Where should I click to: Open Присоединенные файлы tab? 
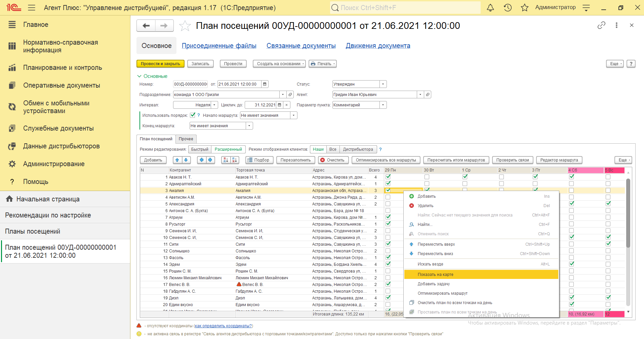click(x=219, y=46)
